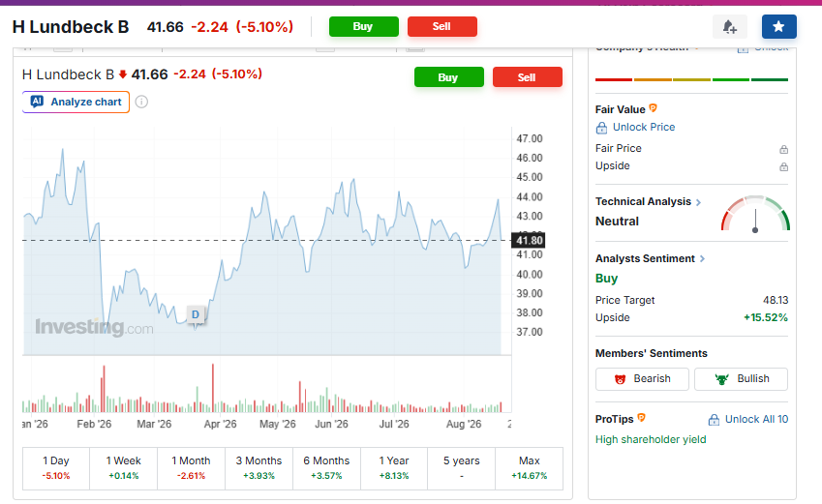Toggle the watchlist star button

(778, 27)
